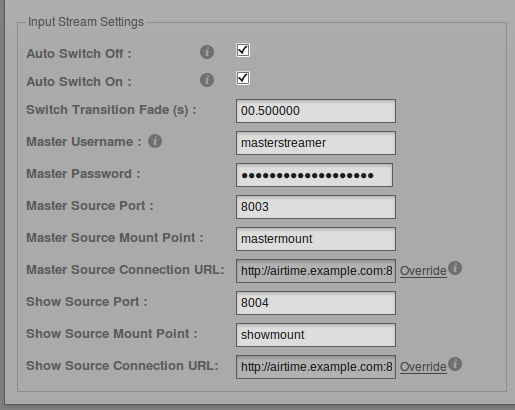Click the Master Source Connection URL box

[x=316, y=271]
